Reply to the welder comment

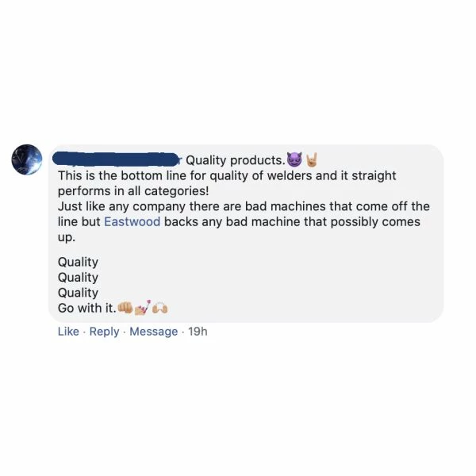104,332
